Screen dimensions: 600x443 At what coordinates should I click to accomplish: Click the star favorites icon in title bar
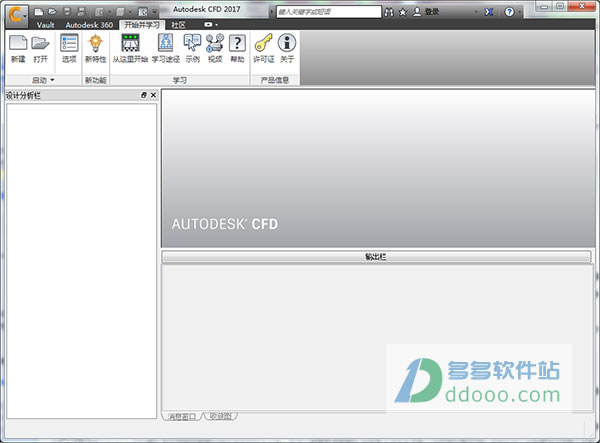pyautogui.click(x=403, y=12)
